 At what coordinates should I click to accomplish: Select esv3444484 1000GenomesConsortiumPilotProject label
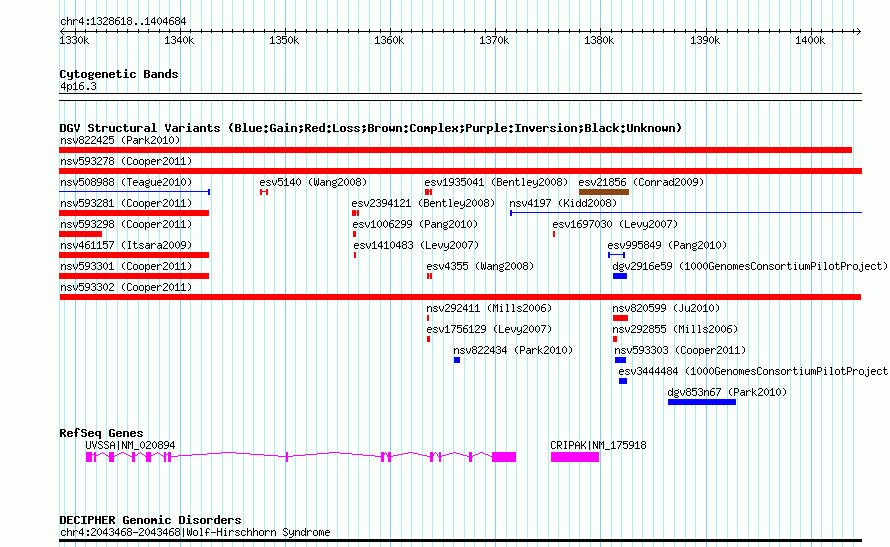(754, 371)
